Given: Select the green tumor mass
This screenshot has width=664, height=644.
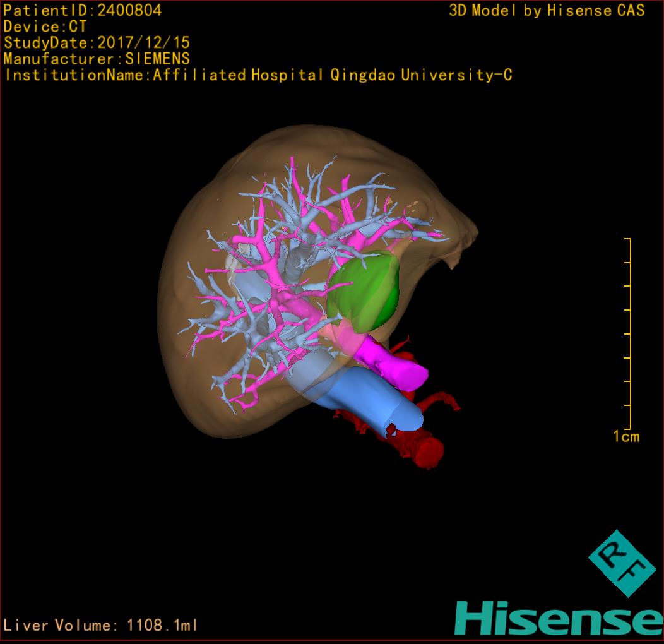Looking at the screenshot, I should pyautogui.click(x=366, y=289).
